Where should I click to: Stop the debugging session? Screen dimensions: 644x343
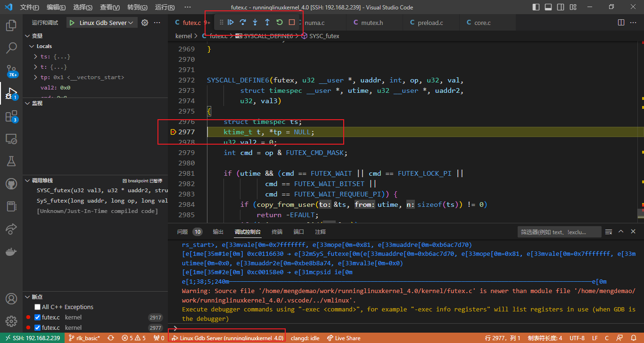[292, 22]
